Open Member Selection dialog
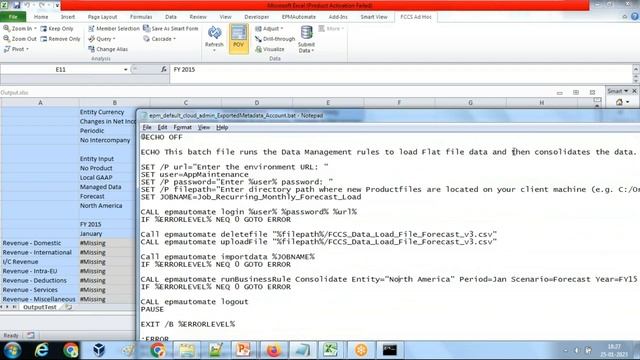This screenshot has height=360, width=640. point(114,29)
